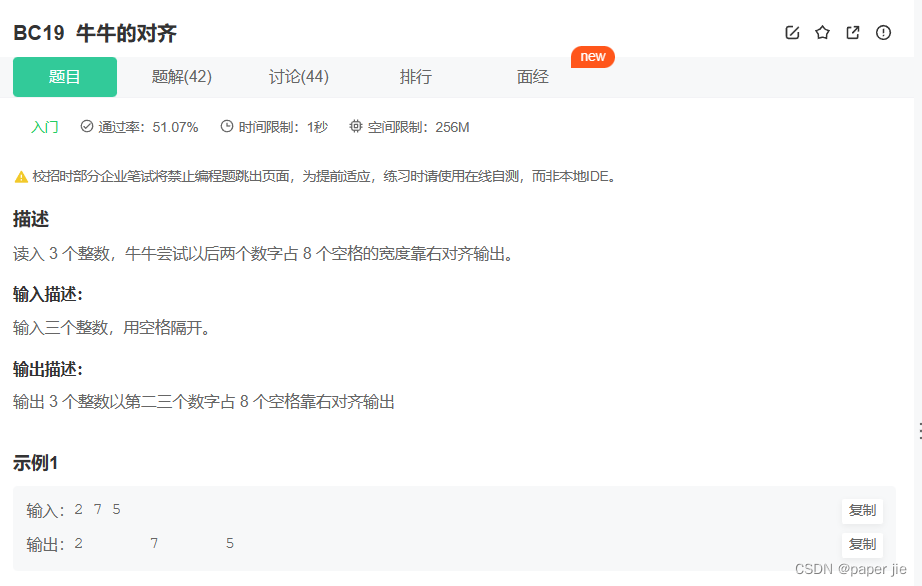The width and height of the screenshot is (922, 586).
Task: Click the report problem exclamation icon
Action: coord(883,33)
